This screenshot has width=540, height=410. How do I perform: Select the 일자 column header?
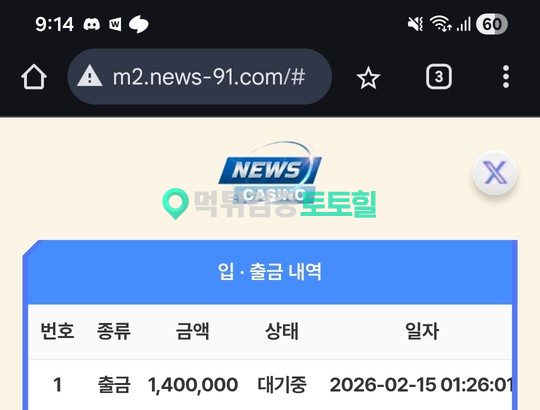tap(422, 331)
